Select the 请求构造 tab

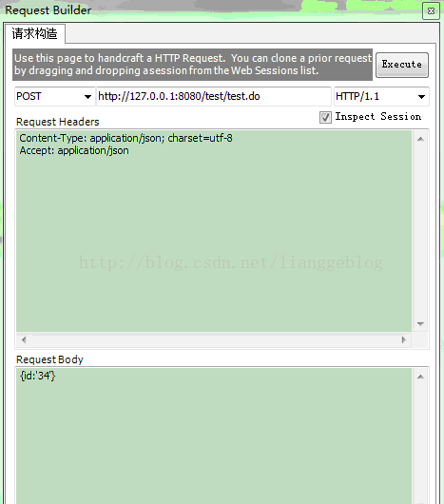tap(34, 33)
